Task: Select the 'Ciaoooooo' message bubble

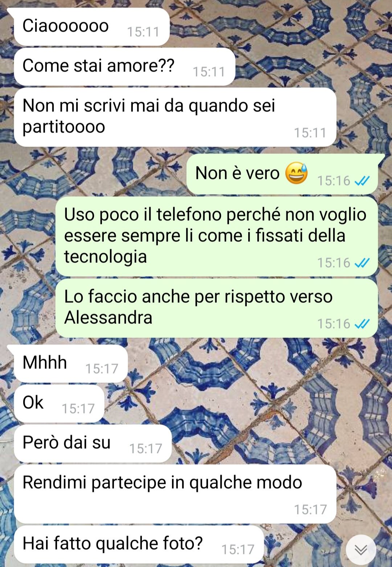Action: [x=91, y=27]
